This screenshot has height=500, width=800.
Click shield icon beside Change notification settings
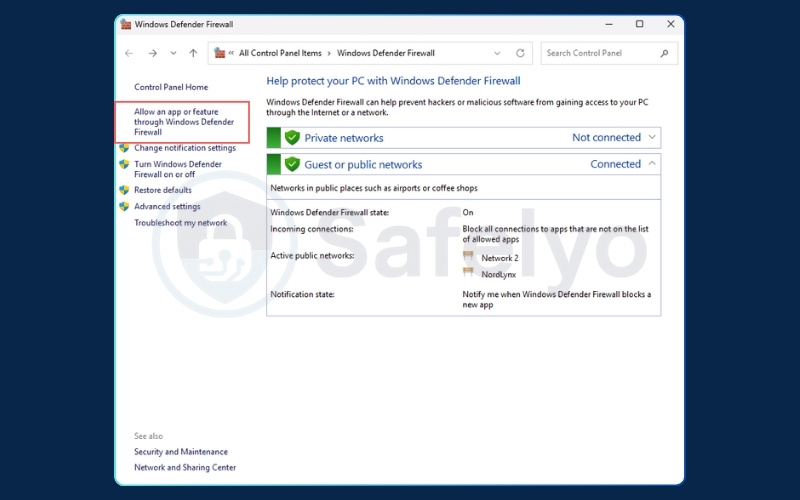(x=124, y=148)
